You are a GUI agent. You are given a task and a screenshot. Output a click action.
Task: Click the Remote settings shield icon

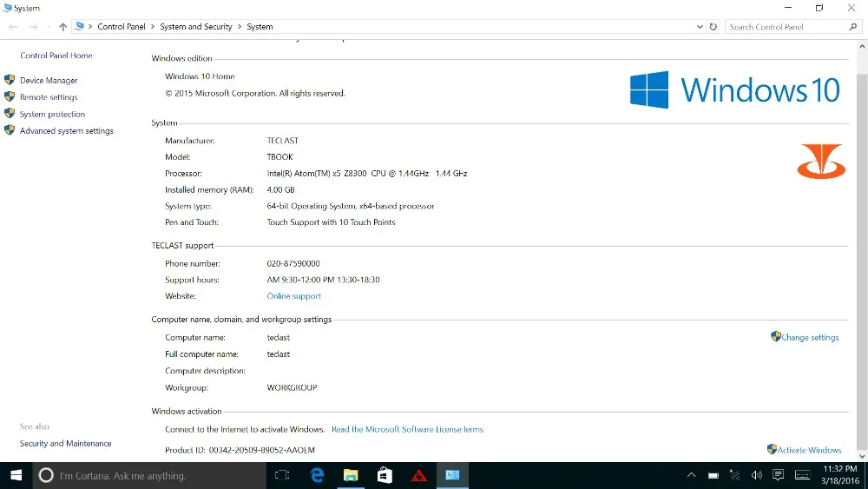click(10, 96)
